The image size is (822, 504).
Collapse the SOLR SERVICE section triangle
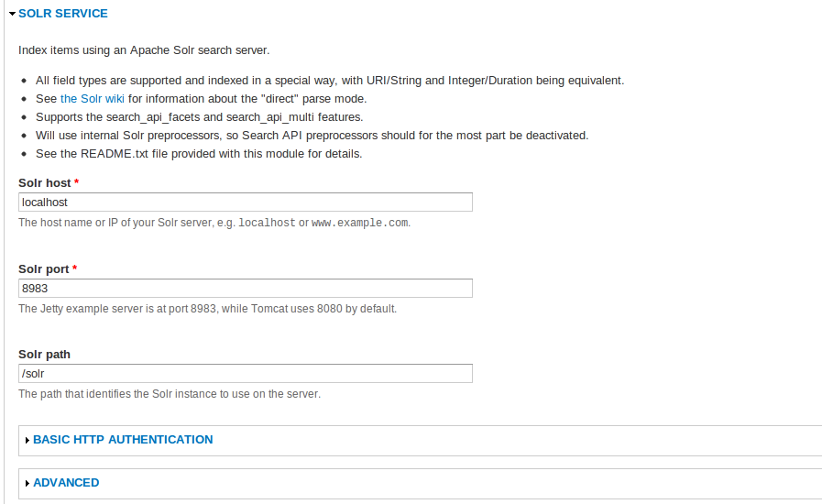pos(12,14)
